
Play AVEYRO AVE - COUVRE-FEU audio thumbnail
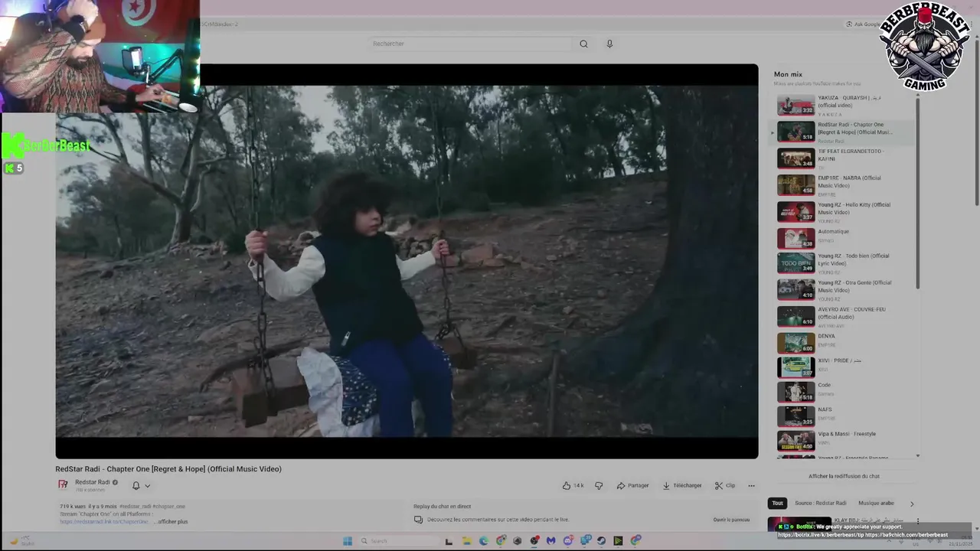[x=795, y=317]
